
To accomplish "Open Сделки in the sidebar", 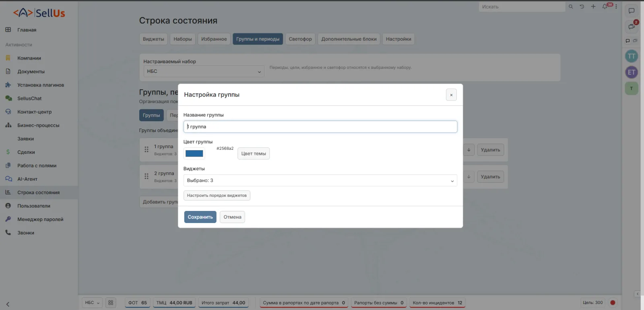I will [26, 152].
